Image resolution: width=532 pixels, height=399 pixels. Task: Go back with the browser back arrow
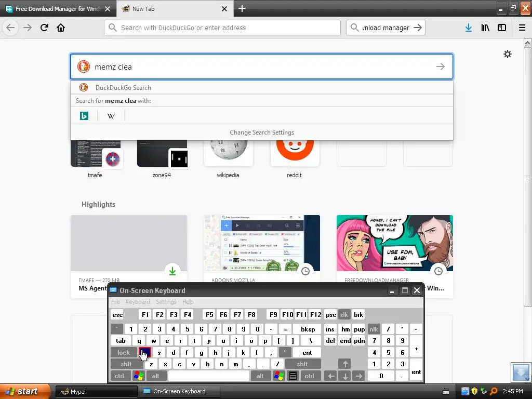pyautogui.click(x=10, y=28)
